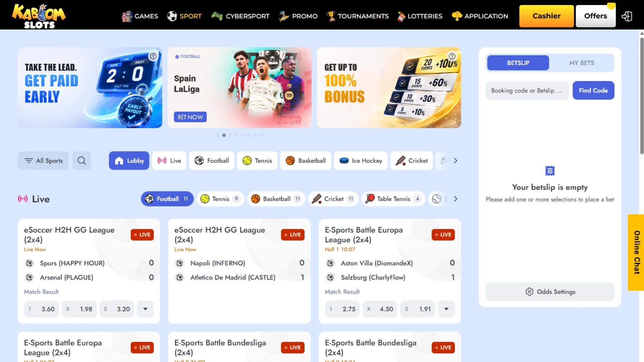Expand markets for Spurs vs Arsenal
Screen dimensions: 644x362
click(145, 309)
